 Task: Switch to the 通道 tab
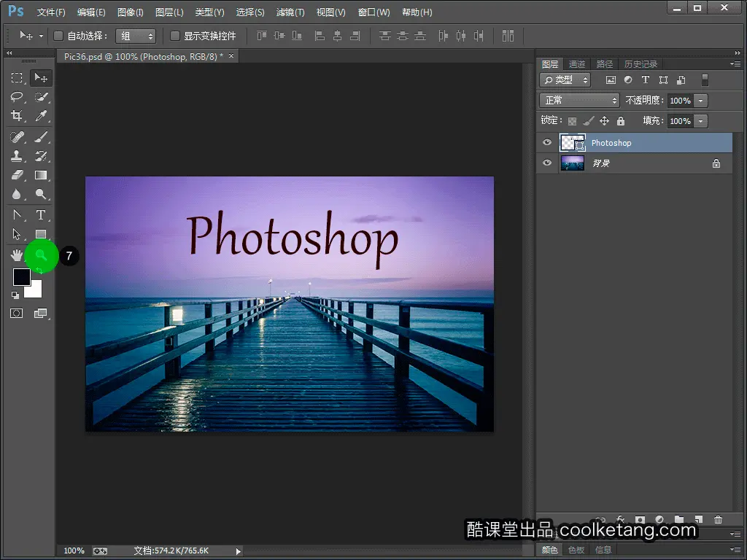[x=577, y=64]
